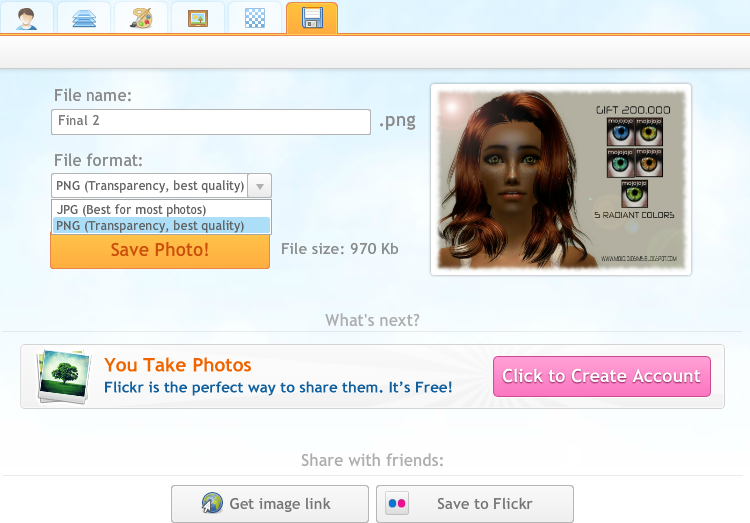The image size is (750, 523).
Task: Click the Share with friends: heading
Action: [372, 460]
